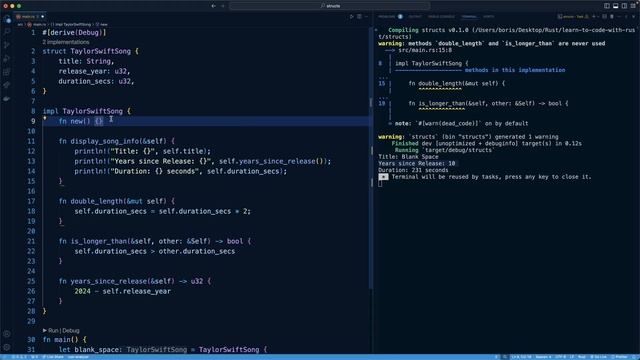This screenshot has height=360, width=640.
Task: Click the run file play icon in editor toolbar
Action: pos(351,17)
